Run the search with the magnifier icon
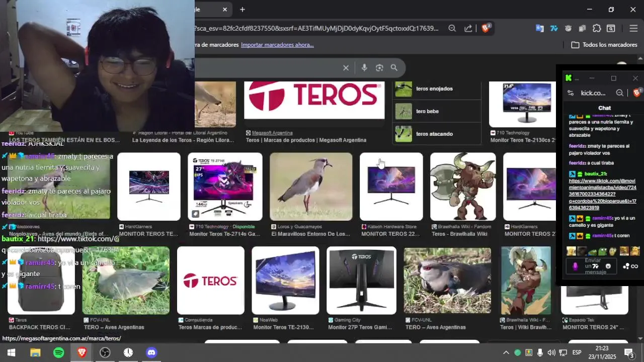Image resolution: width=644 pixels, height=362 pixels. click(394, 68)
